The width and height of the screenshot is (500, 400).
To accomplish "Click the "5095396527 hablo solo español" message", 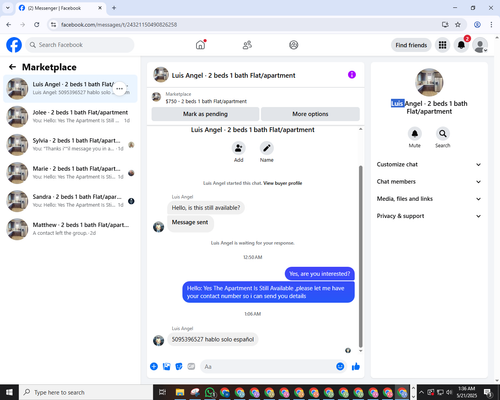I will pyautogui.click(x=213, y=339).
